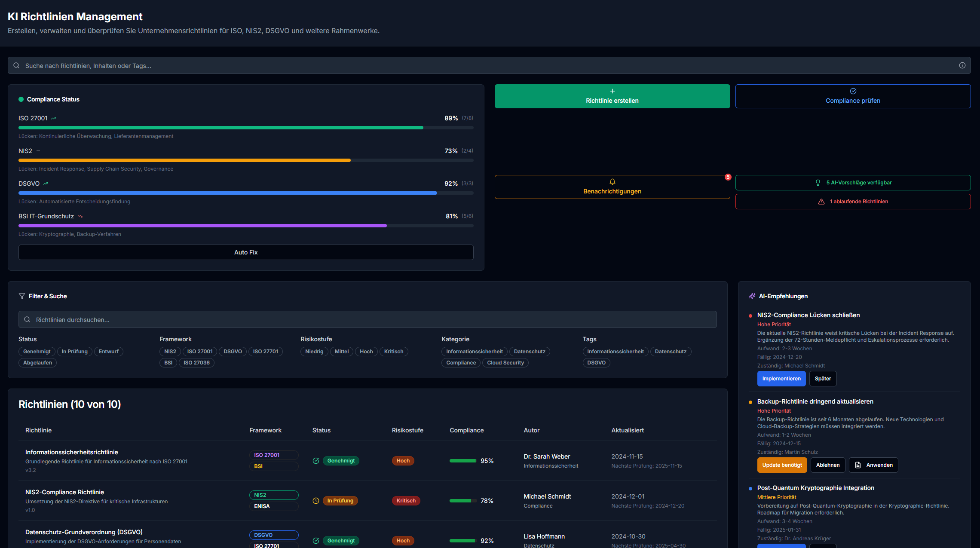Select the Kritisch risk level filter
Viewport: 980px width, 548px height.
[x=394, y=351]
